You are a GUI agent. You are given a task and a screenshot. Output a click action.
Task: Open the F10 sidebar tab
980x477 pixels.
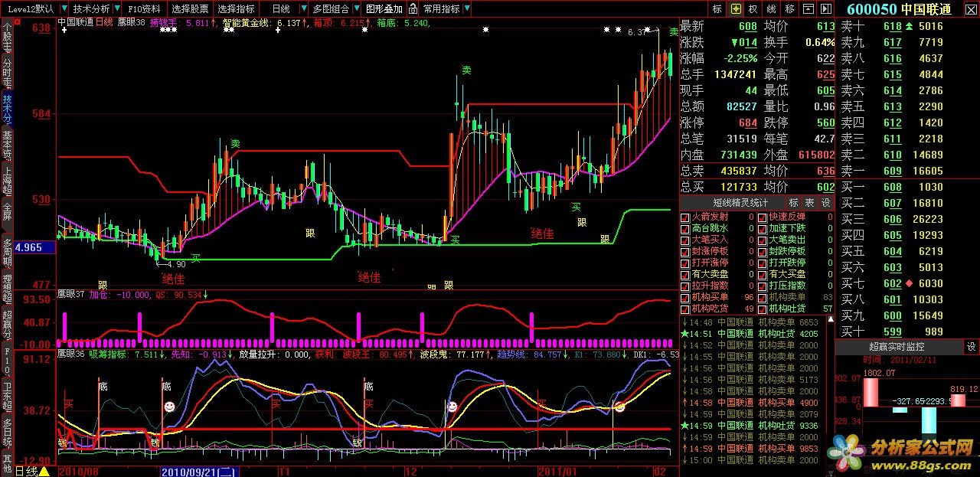7,362
